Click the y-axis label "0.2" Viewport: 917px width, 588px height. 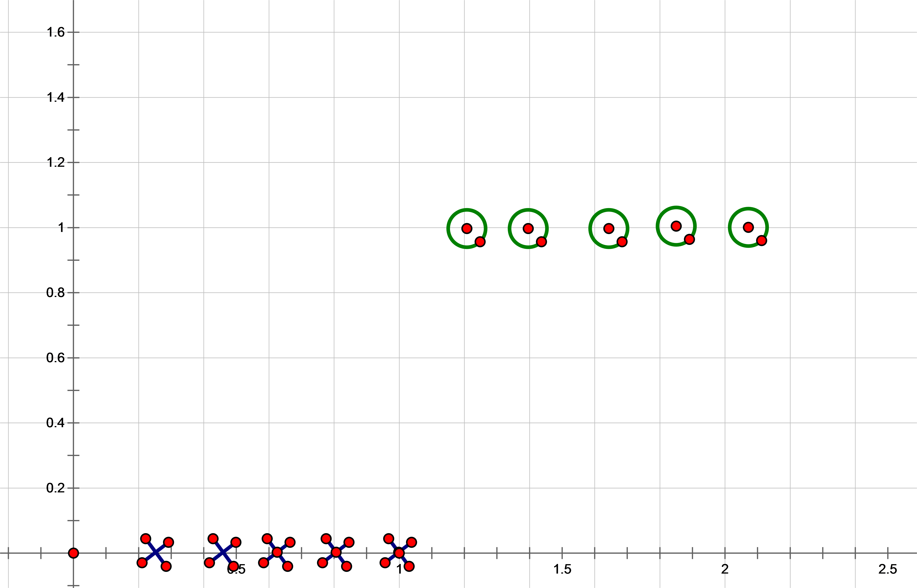click(55, 488)
